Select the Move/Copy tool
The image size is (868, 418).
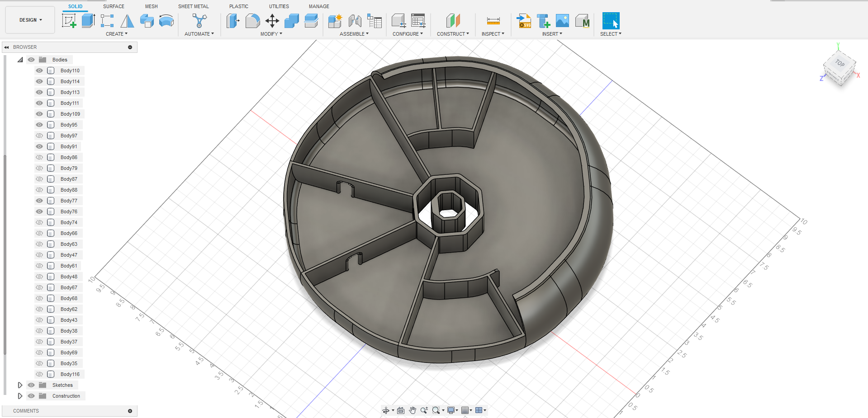coord(272,21)
